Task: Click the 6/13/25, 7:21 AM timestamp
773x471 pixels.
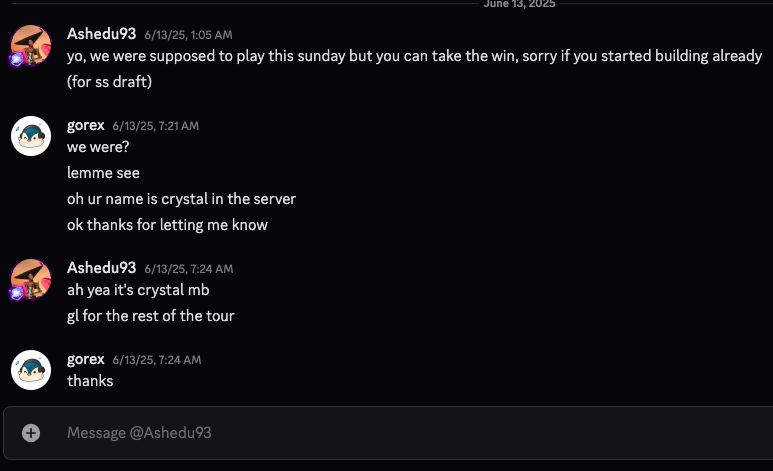Action: click(x=156, y=126)
